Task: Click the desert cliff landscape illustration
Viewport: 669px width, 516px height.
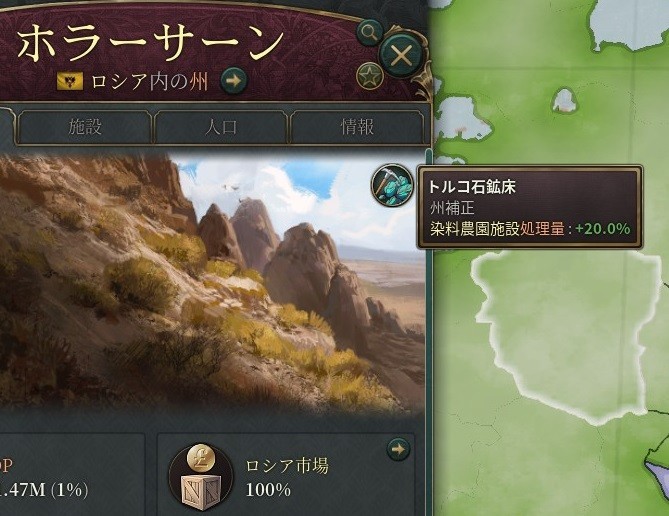Action: coord(212,284)
